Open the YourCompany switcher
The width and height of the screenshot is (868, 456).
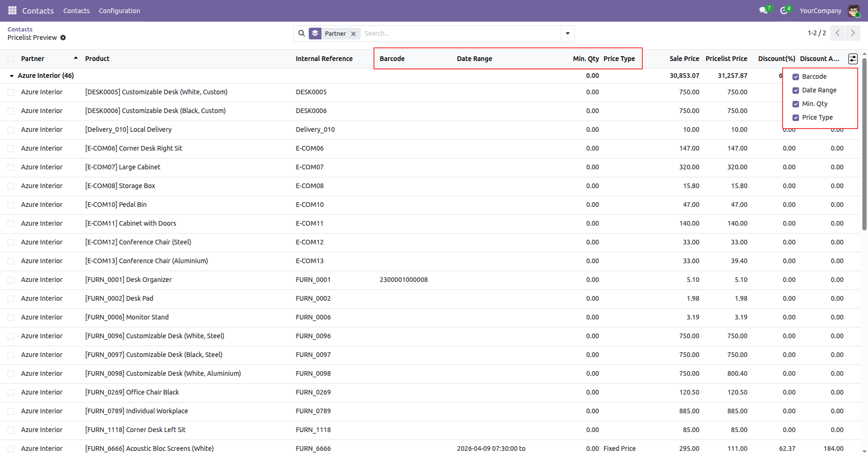coord(820,10)
